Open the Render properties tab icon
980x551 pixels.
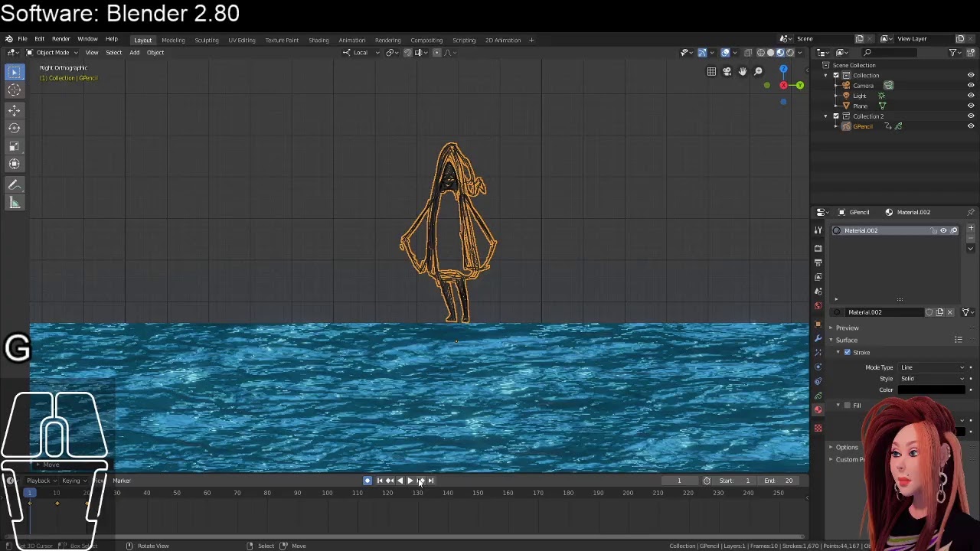(818, 248)
